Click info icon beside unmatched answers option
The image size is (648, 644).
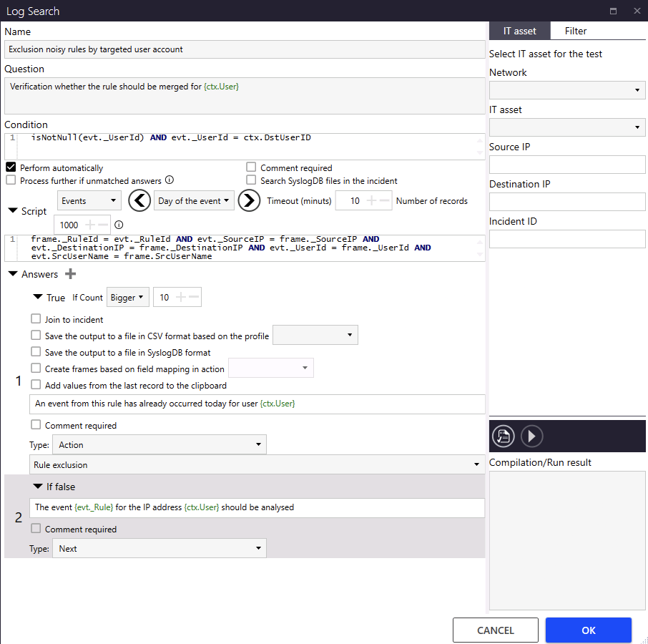pyautogui.click(x=170, y=180)
